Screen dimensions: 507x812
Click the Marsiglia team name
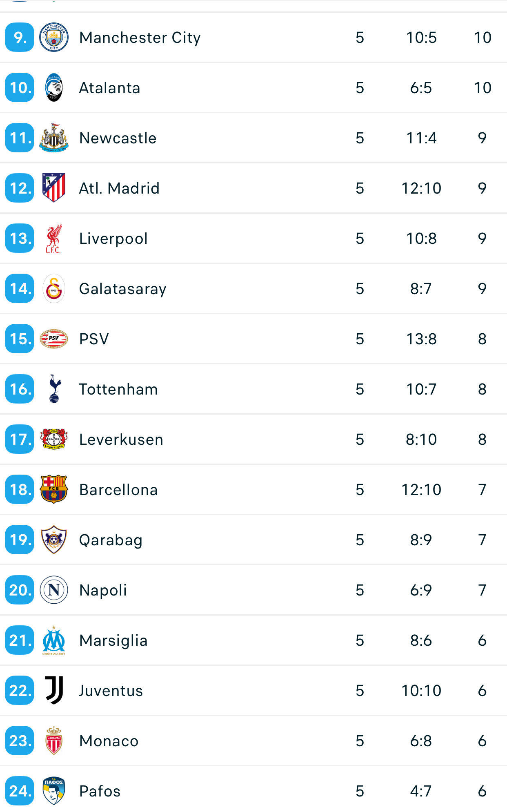pos(113,640)
